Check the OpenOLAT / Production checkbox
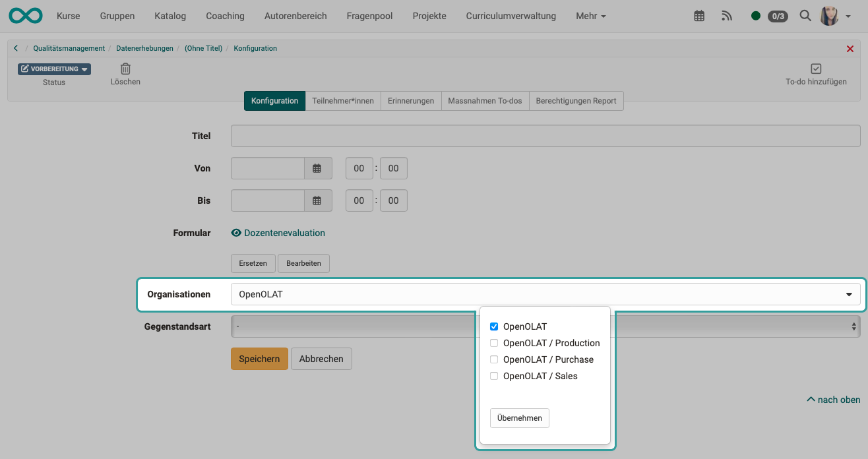The width and height of the screenshot is (868, 459). pyautogui.click(x=493, y=343)
